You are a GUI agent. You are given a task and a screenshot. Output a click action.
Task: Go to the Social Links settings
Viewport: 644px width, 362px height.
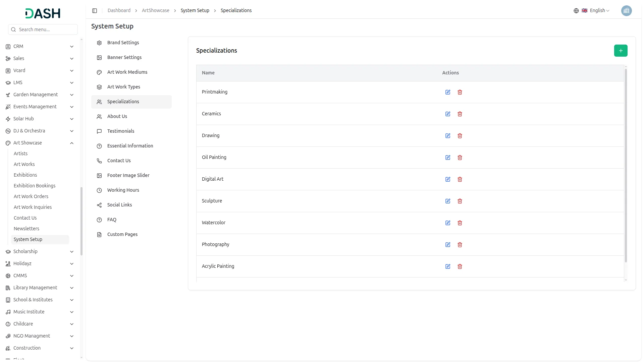[x=119, y=205]
